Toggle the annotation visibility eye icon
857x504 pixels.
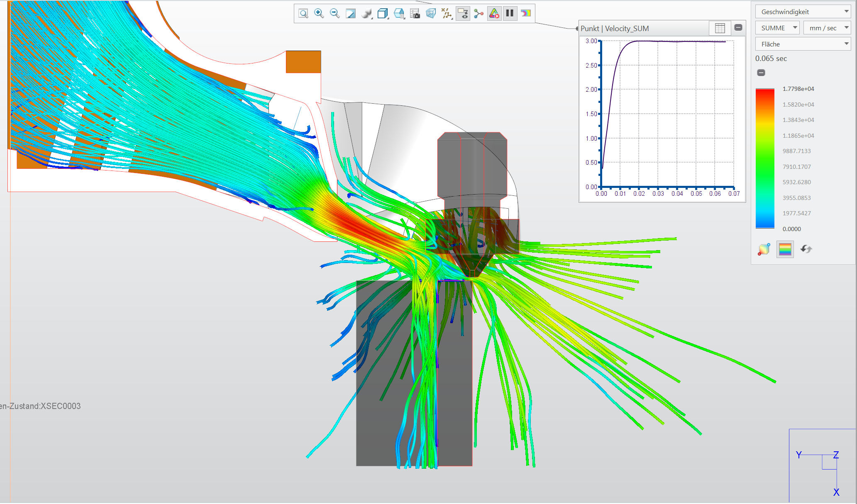coord(463,13)
